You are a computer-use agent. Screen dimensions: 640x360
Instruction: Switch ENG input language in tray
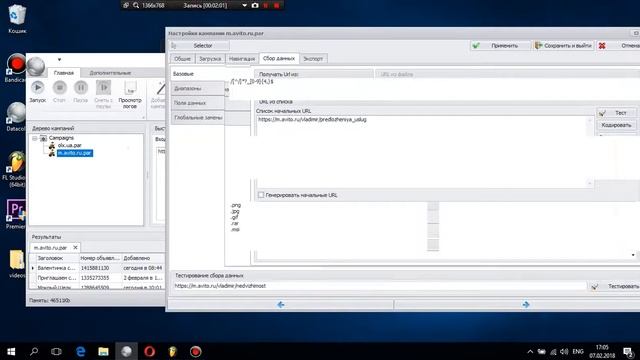pyautogui.click(x=578, y=351)
